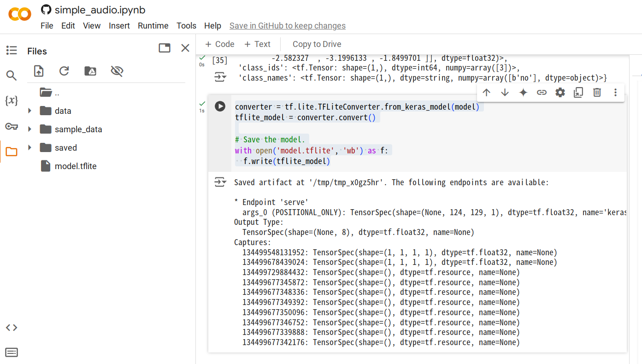Add a new Code cell

point(220,44)
